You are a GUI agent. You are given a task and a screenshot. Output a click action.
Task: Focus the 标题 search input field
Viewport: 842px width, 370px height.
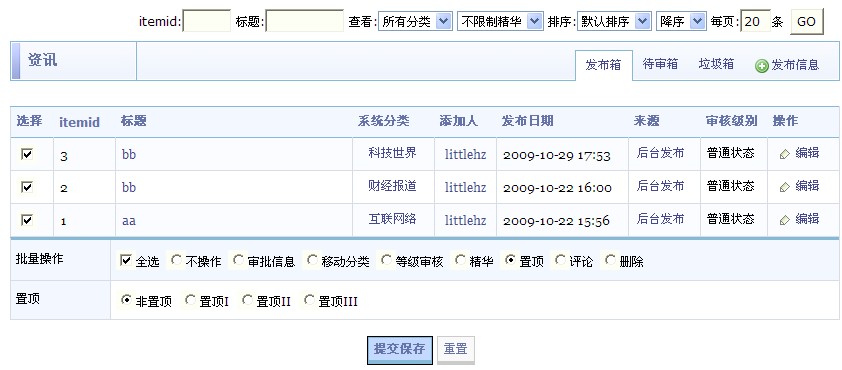(x=304, y=21)
